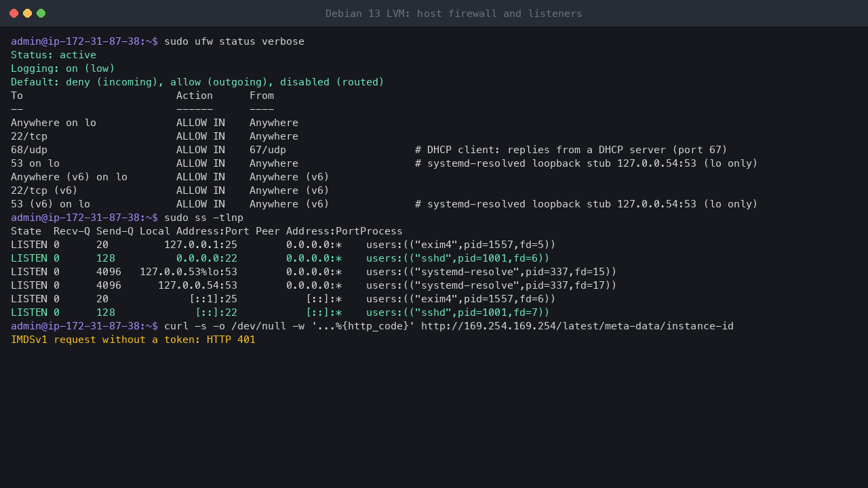Click the exim4 process entry with fd=6
Image resolution: width=868 pixels, height=488 pixels.
point(461,299)
